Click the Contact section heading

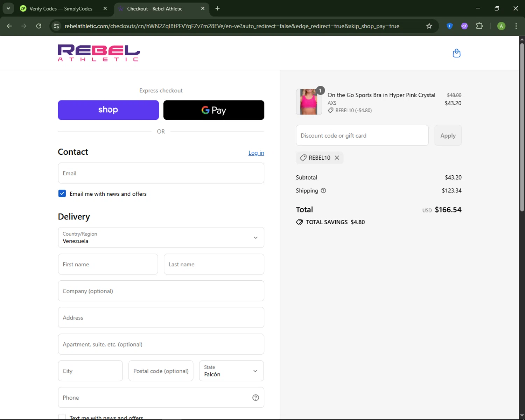tap(73, 152)
